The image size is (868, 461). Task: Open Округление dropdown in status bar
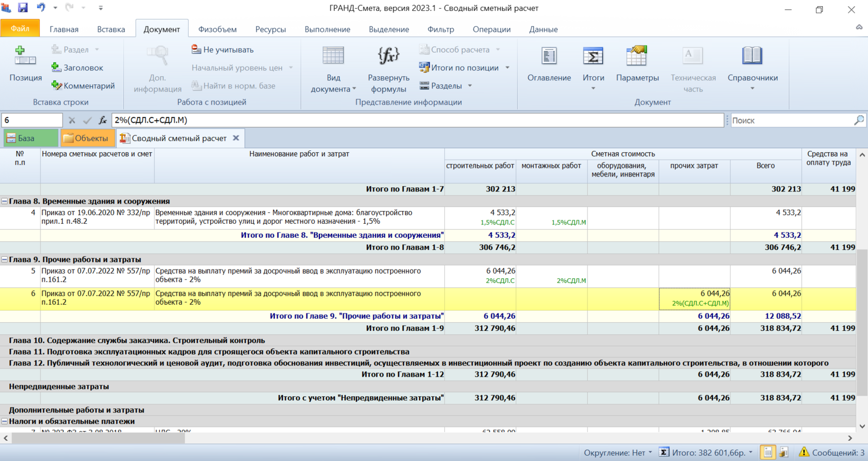click(x=618, y=452)
